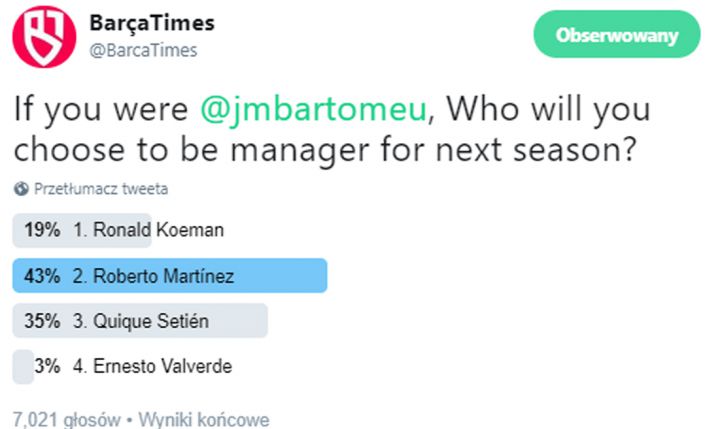Click the 35% percentage label
This screenshot has height=429, width=718.
42,321
